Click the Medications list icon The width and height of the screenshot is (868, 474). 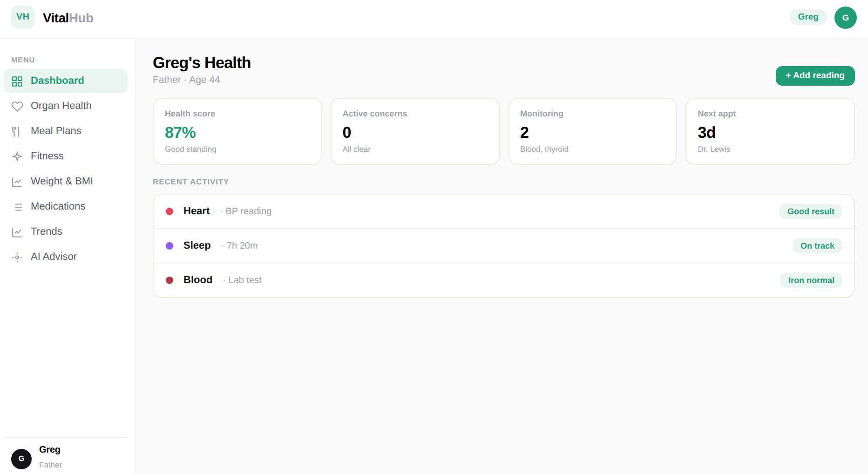click(17, 207)
